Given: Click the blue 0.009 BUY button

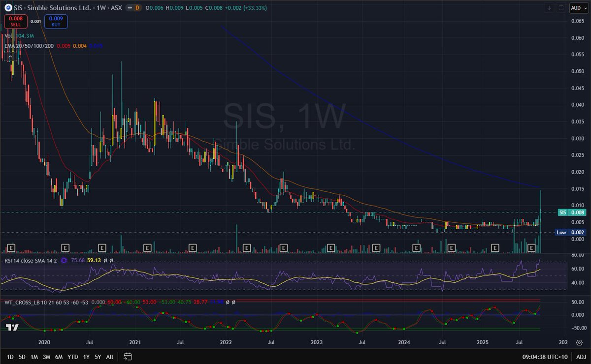Looking at the screenshot, I should [x=56, y=21].
